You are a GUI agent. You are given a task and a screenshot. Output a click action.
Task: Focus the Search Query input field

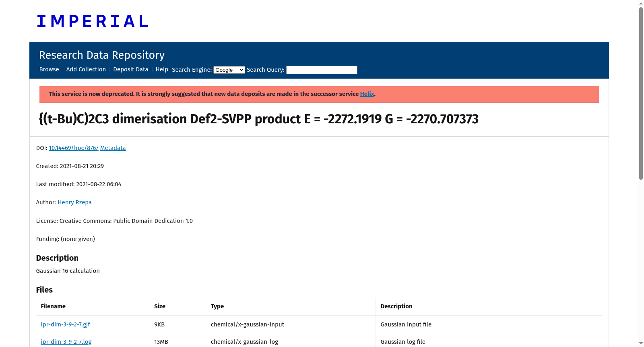322,70
